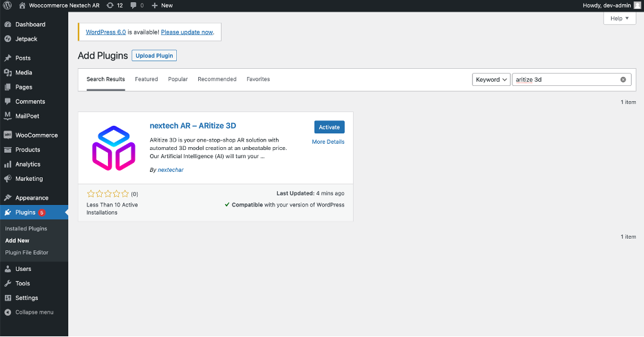Open the nextechar author link

coord(171,170)
